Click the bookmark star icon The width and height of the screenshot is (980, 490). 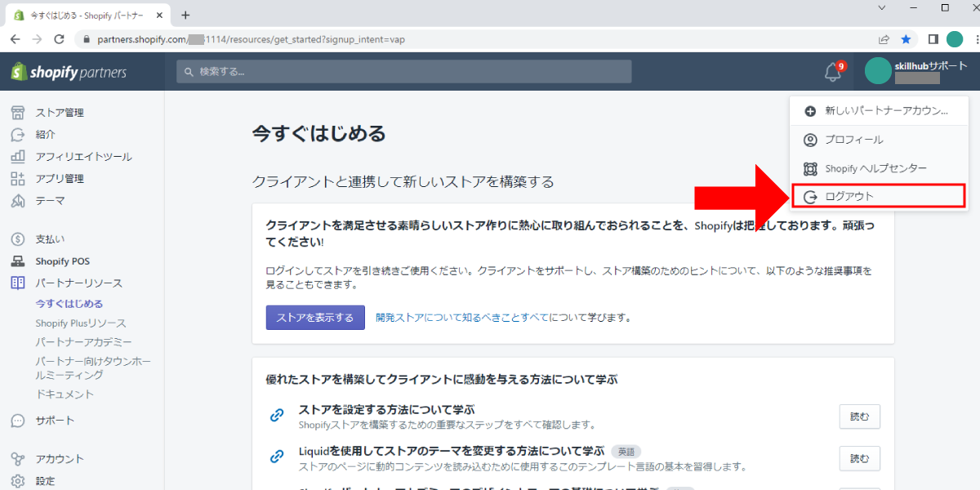click(906, 38)
